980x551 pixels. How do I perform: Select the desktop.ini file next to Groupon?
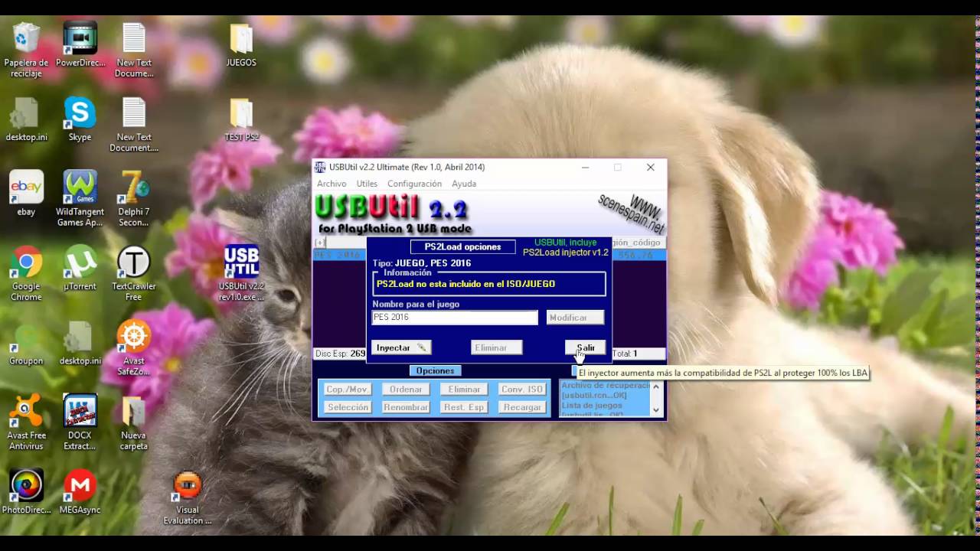click(x=80, y=343)
